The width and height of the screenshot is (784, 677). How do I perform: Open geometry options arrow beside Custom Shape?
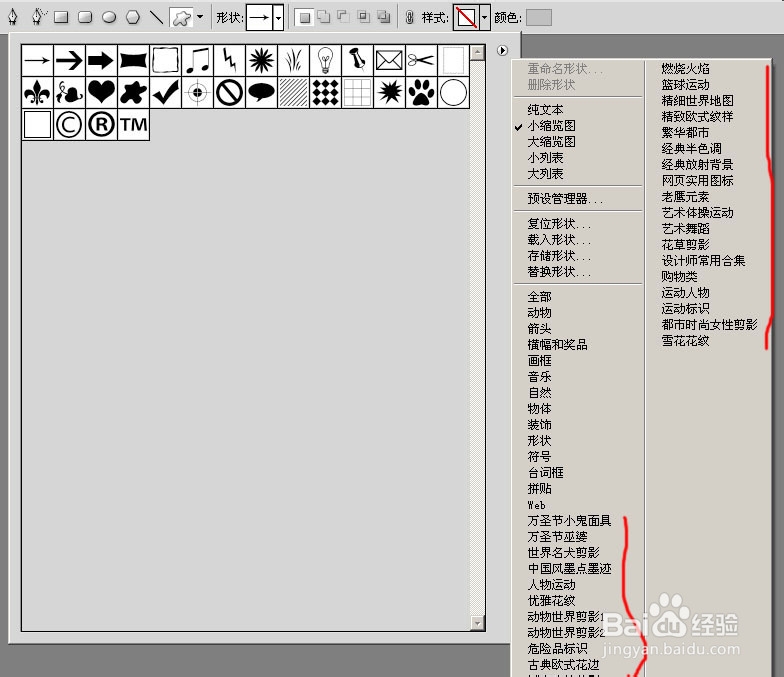[200, 16]
